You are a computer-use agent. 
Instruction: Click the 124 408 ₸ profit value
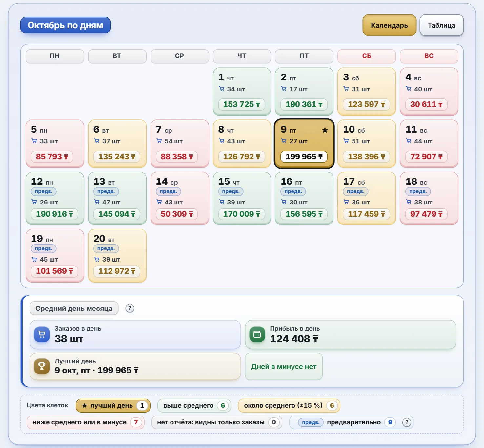click(294, 339)
